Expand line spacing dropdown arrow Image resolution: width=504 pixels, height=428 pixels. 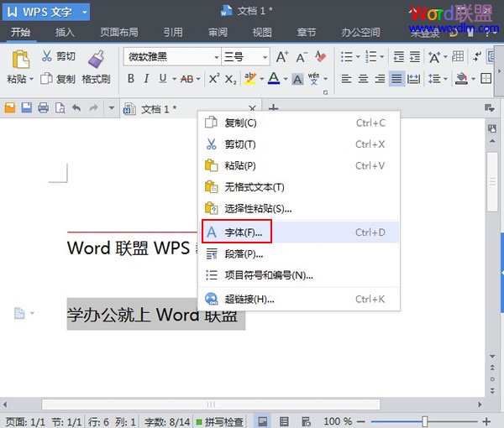[x=445, y=79]
